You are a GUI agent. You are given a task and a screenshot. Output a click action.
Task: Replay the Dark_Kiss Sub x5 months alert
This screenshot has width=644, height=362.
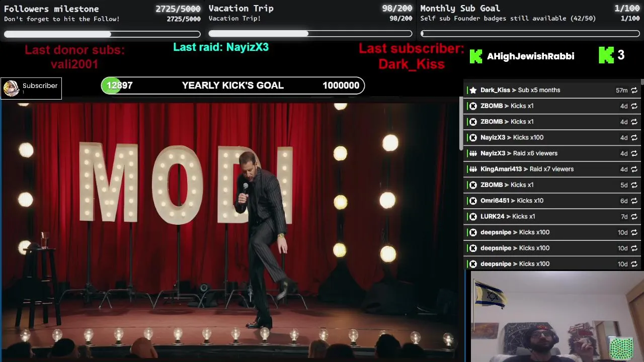point(634,90)
